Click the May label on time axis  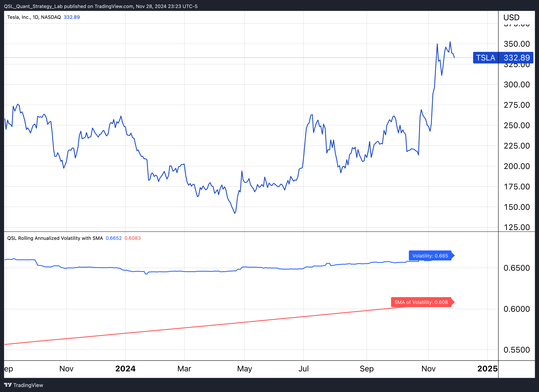coord(244,369)
